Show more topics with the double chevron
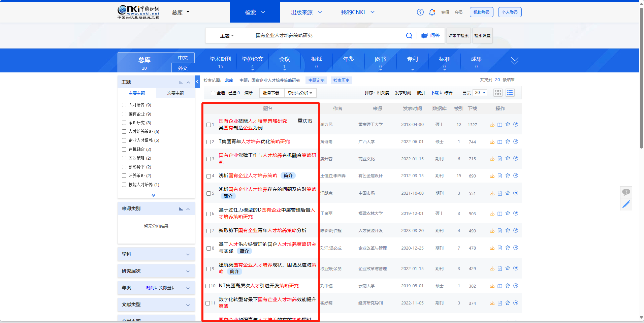Screen dimensions: 644x323 click(153, 195)
